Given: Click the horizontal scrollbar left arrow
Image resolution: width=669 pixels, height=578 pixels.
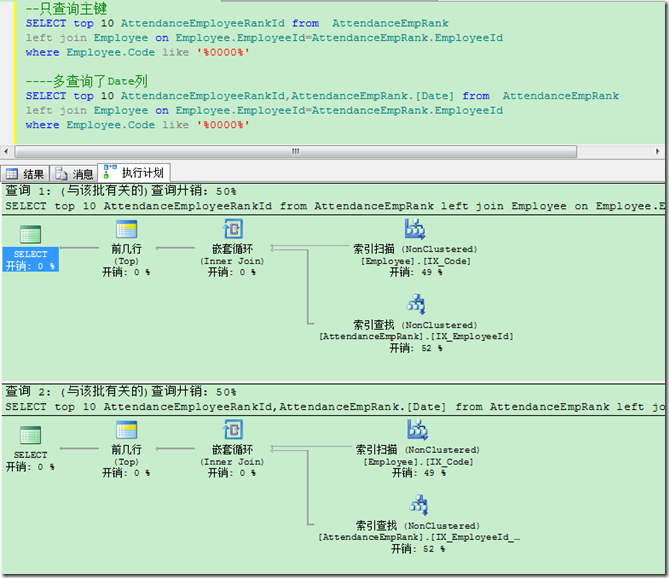Looking at the screenshot, I should 6,151.
